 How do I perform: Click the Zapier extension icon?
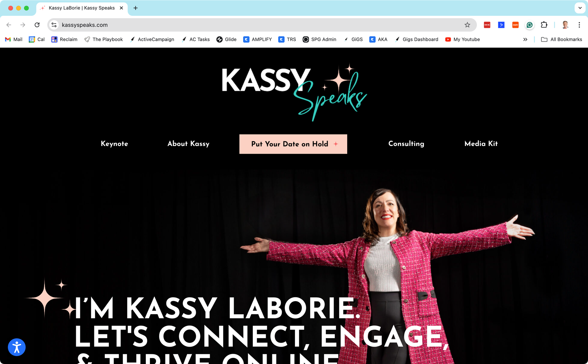tap(515, 25)
